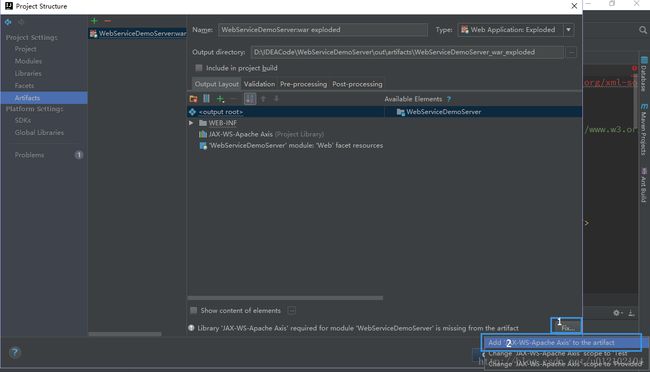650x372 pixels.
Task: Open Facets settings
Action: [24, 85]
